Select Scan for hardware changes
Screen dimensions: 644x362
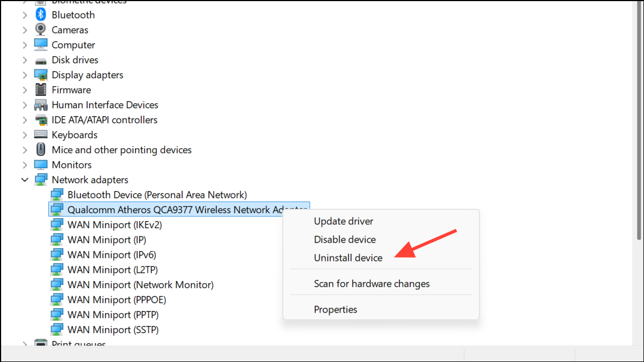point(371,284)
